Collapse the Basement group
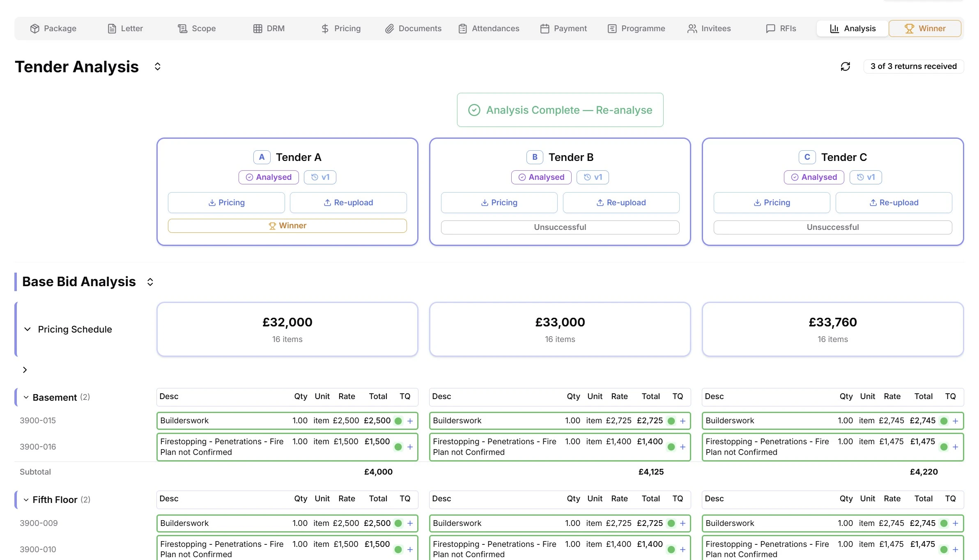The width and height of the screenshot is (979, 560). tap(25, 397)
